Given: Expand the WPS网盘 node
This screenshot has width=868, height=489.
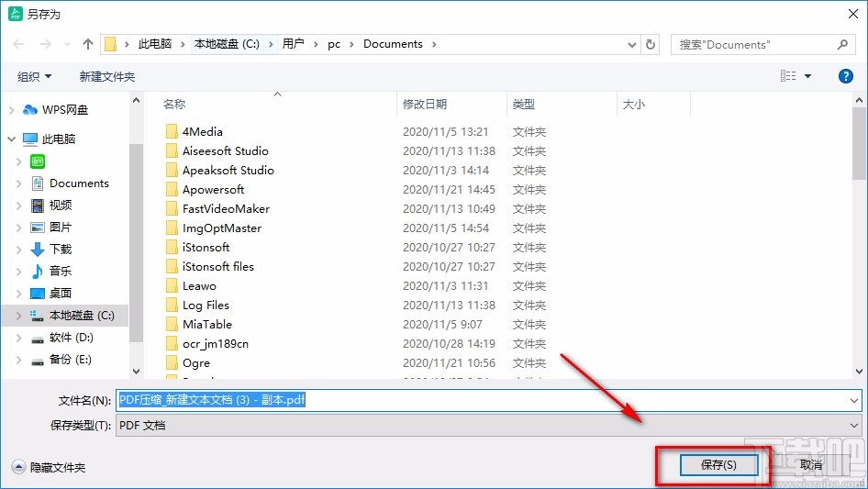Looking at the screenshot, I should (12, 110).
